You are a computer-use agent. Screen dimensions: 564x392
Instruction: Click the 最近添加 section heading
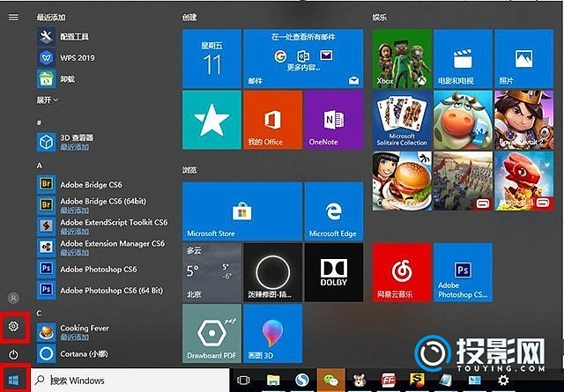click(51, 17)
